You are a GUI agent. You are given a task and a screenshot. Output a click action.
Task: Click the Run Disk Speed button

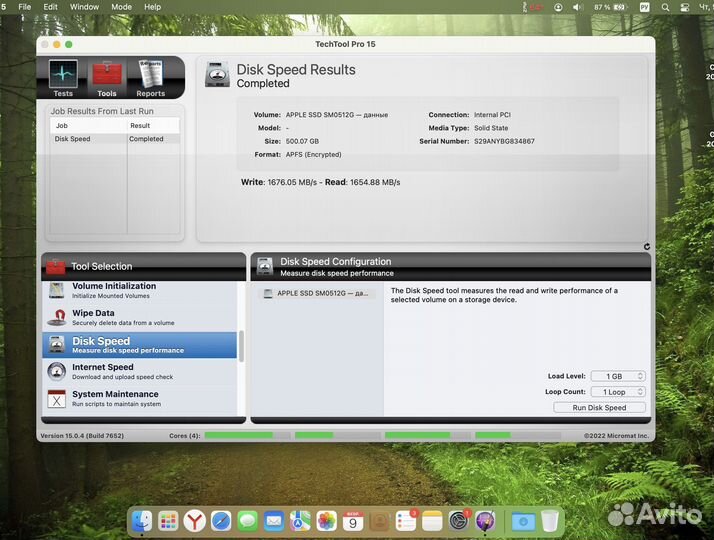(x=599, y=408)
